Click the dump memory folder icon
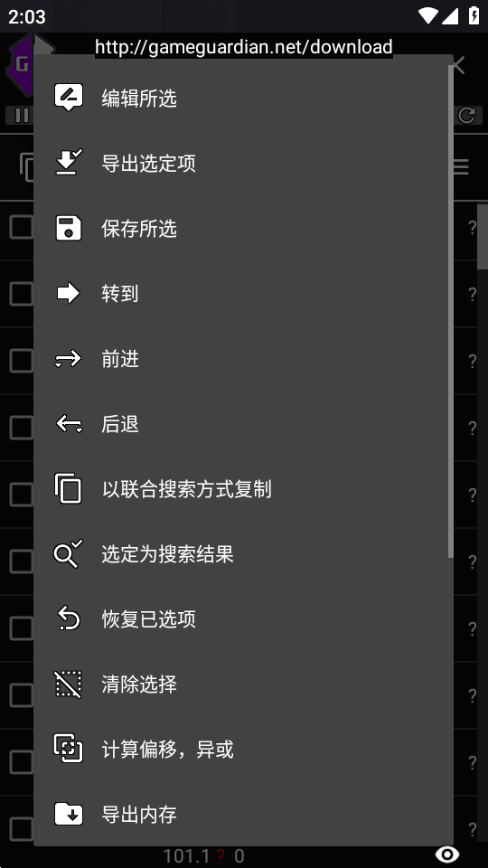This screenshot has width=488, height=868. pos(69,814)
